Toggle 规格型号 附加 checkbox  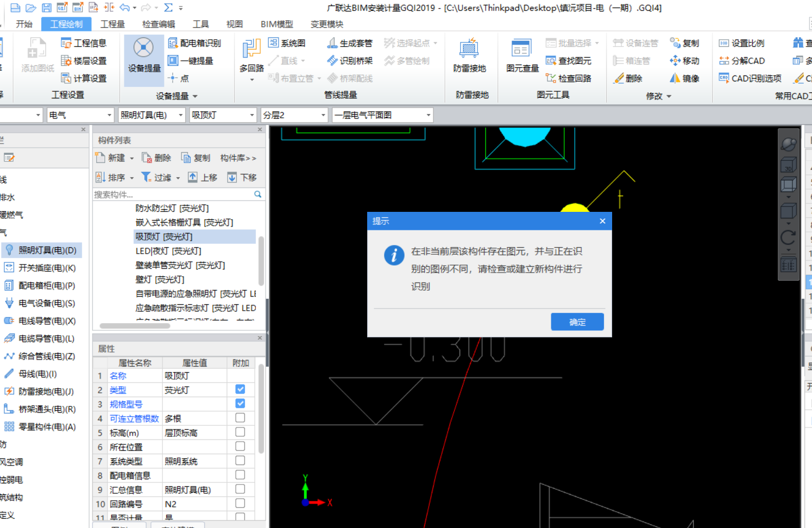(x=240, y=403)
